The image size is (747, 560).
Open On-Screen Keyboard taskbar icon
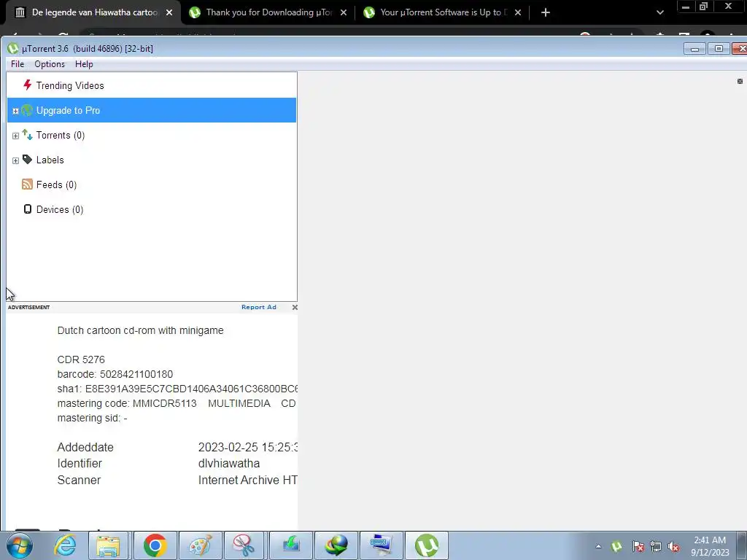[x=381, y=545]
